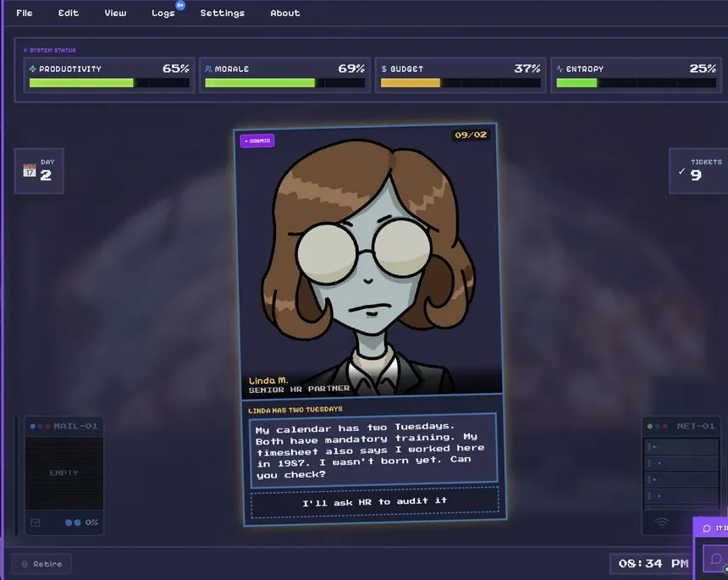Click Linda's message about two Tuesdays

pyautogui.click(x=373, y=450)
